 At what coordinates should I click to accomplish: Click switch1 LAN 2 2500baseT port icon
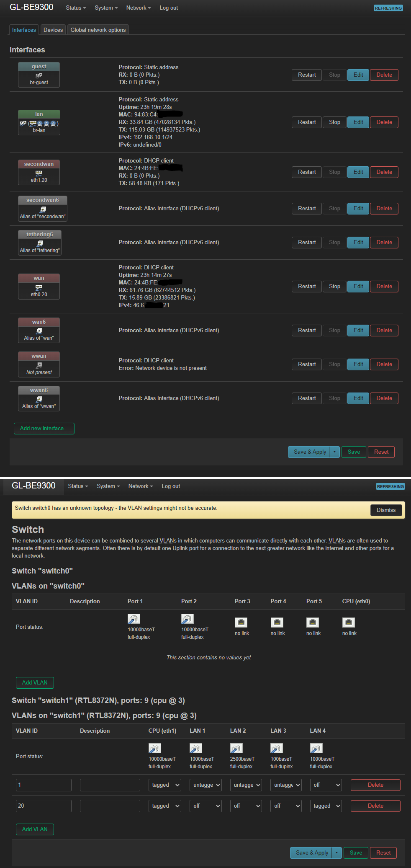[236, 748]
